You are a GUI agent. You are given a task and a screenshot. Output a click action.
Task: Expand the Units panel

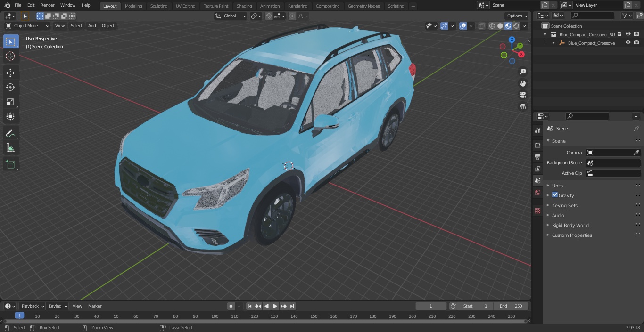coord(557,186)
